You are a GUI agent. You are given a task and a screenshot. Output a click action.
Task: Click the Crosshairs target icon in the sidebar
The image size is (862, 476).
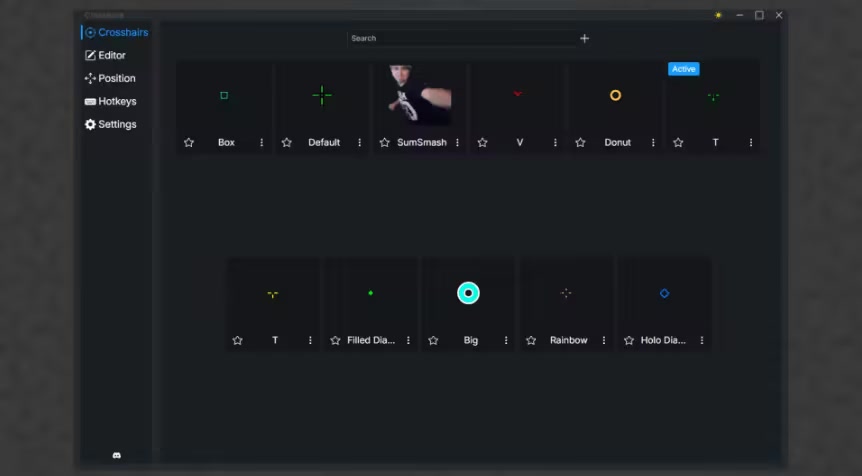click(x=90, y=32)
